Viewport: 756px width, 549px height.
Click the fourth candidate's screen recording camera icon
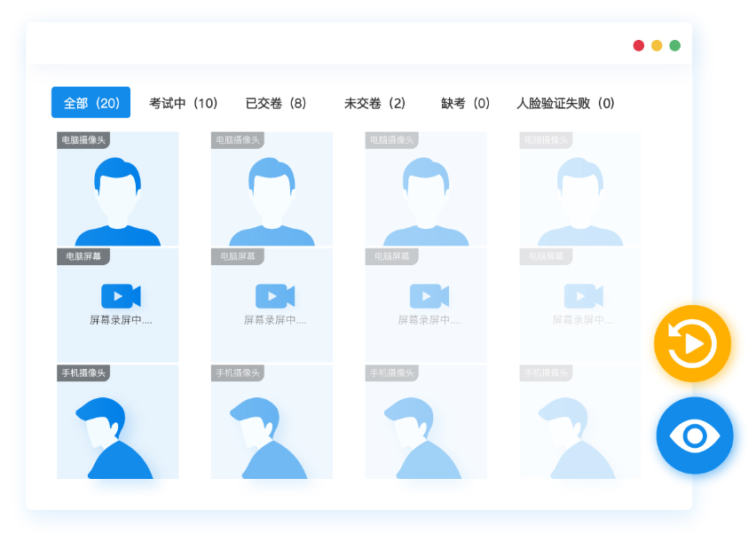pyautogui.click(x=583, y=296)
